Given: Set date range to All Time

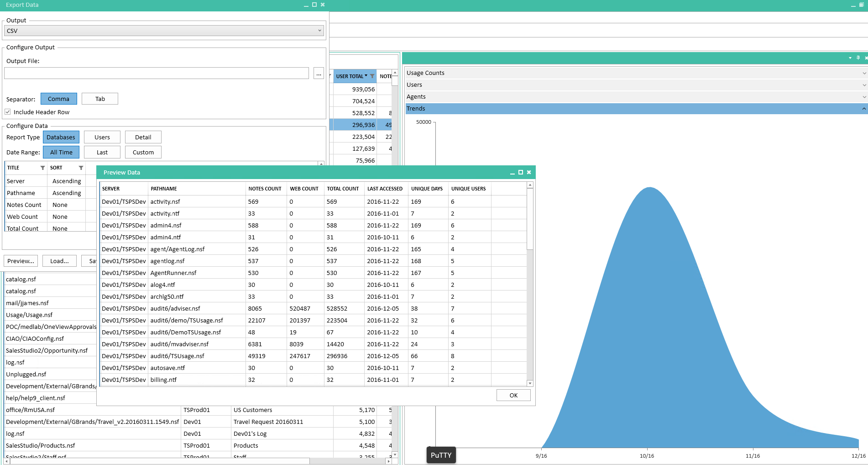Looking at the screenshot, I should 61,152.
